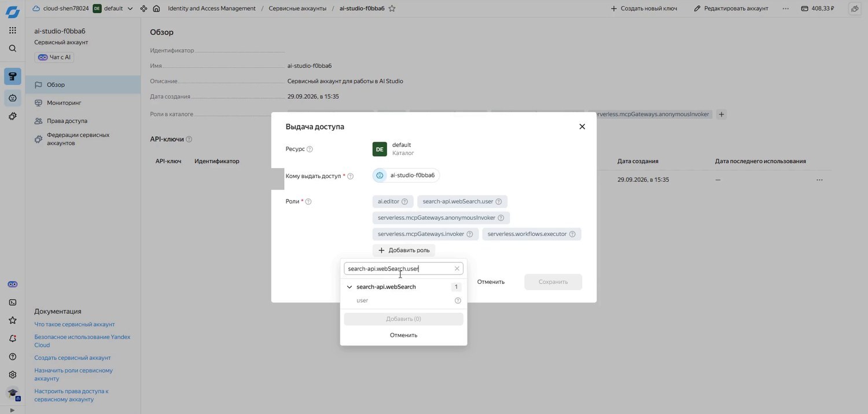Open the balance 408,33 ₽ indicator

pos(818,9)
